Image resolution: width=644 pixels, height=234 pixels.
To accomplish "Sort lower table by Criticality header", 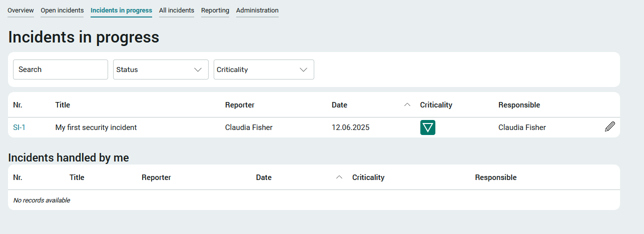I will coord(368,177).
